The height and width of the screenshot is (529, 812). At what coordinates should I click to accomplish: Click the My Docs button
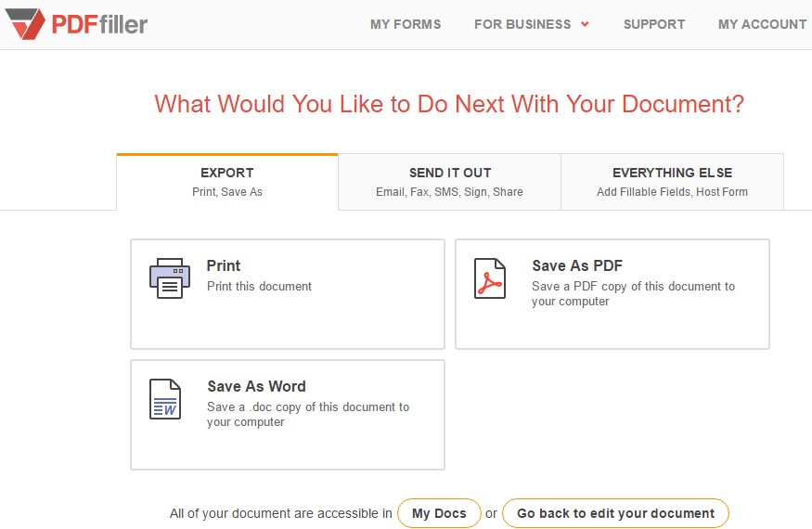pos(439,513)
